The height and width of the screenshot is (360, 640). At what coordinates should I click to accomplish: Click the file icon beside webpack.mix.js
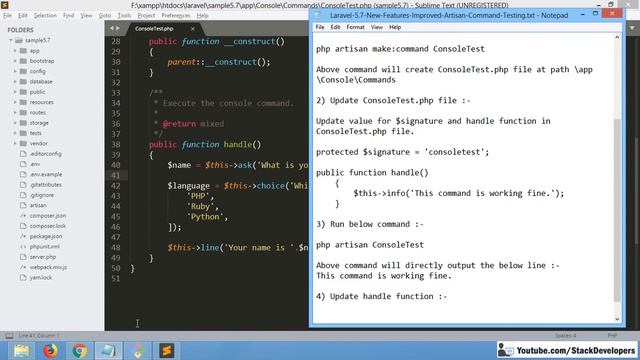[x=23, y=267]
